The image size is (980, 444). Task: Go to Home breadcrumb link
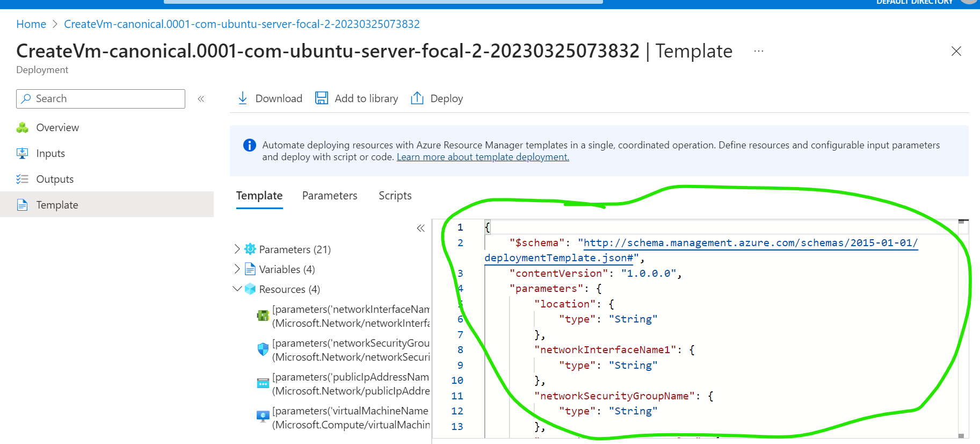[31, 24]
